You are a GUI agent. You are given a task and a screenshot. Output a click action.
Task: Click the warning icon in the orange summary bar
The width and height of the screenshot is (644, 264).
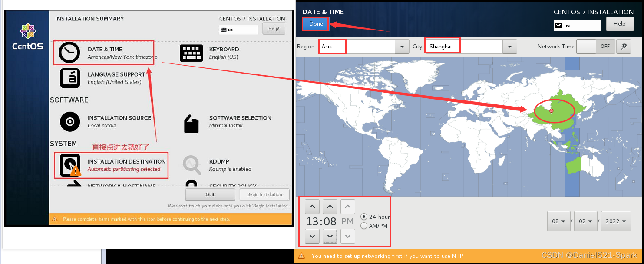pyautogui.click(x=55, y=219)
